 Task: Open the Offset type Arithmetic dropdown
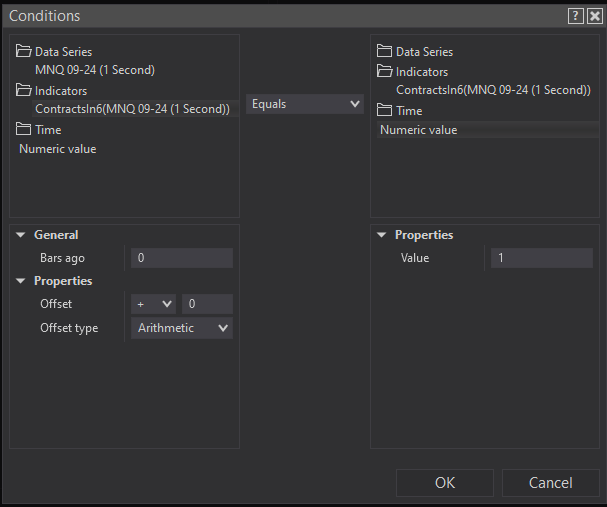click(182, 328)
